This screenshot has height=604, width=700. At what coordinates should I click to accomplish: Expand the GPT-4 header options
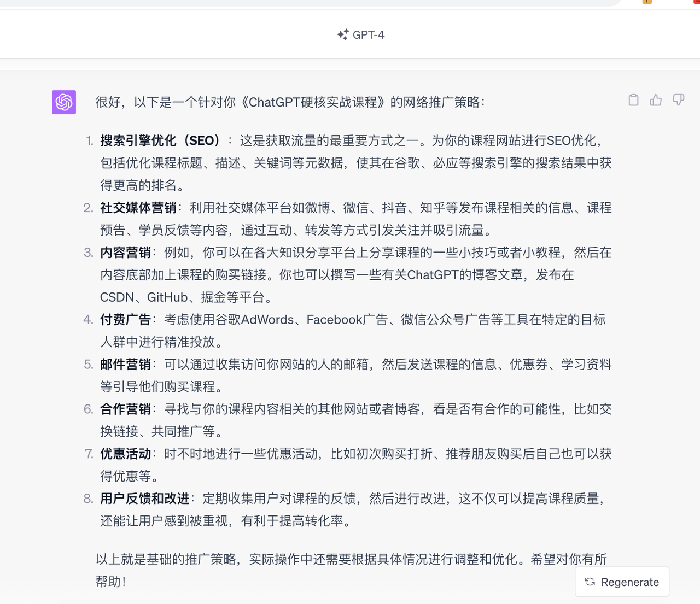[x=361, y=34]
